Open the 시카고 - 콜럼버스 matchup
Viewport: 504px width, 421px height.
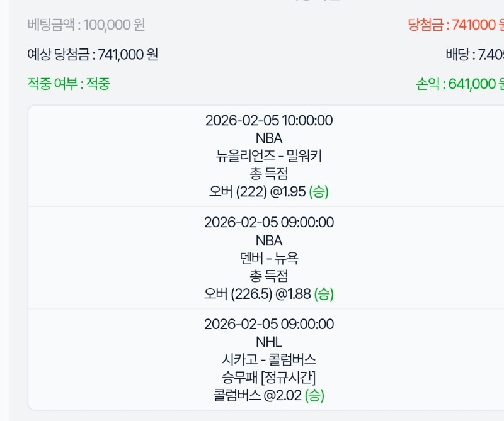pyautogui.click(x=269, y=360)
